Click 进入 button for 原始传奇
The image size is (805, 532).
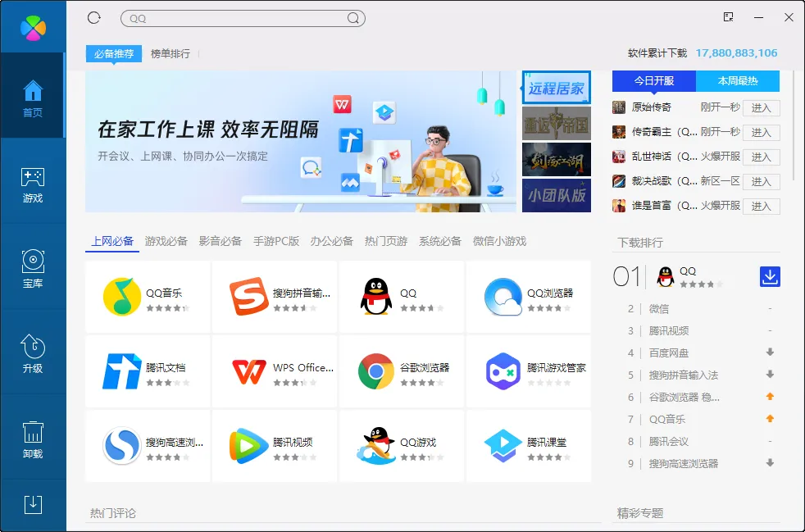pyautogui.click(x=762, y=108)
